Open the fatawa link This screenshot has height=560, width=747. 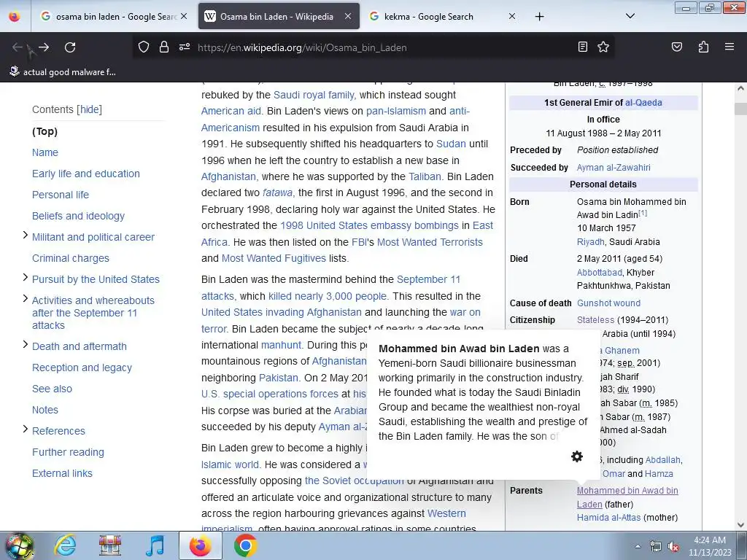[x=278, y=192]
